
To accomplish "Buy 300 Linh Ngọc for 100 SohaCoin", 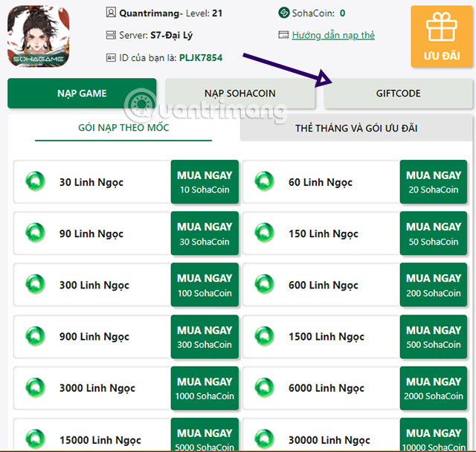I will (205, 285).
